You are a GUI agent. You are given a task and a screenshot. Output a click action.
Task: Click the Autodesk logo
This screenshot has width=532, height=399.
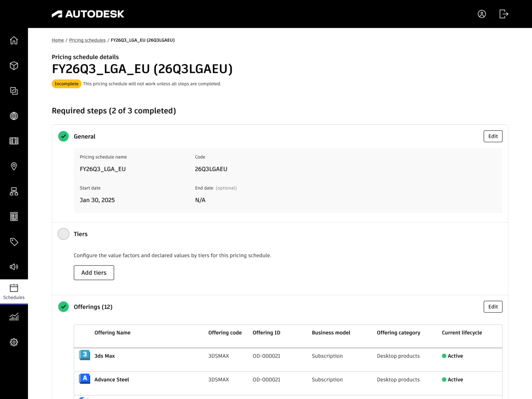pos(88,14)
